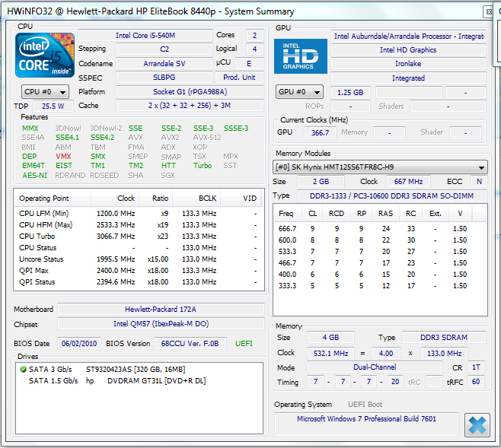Viewport: 501px width, 448px height.
Task: Click the green SATA drive status icon
Action: (23, 370)
